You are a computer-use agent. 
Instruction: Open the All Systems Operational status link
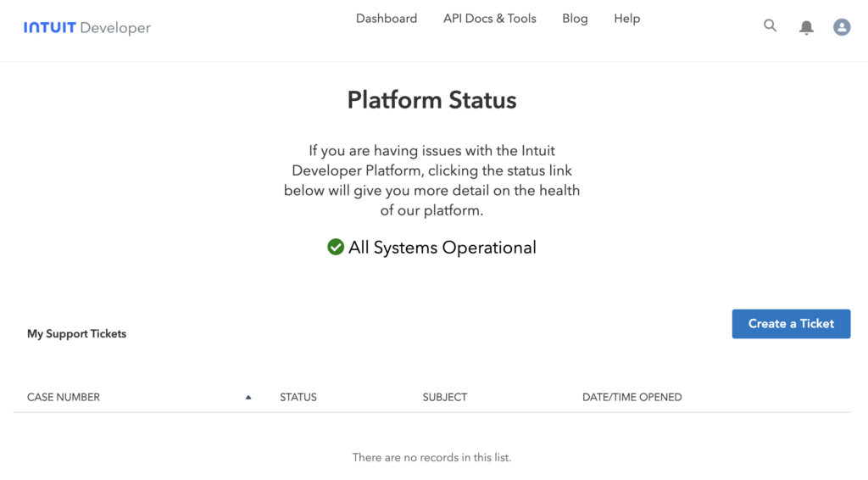[x=442, y=248]
